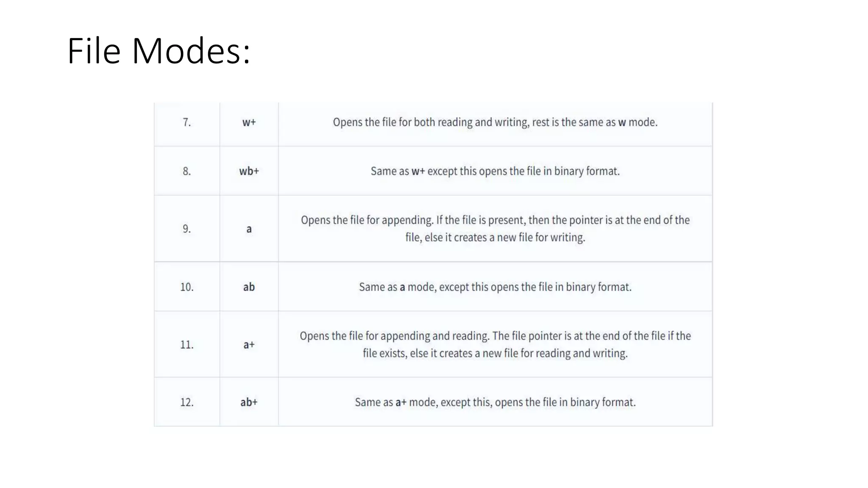Select the wb+ mode cell
Viewport: 868px width, 488px height.
click(249, 171)
